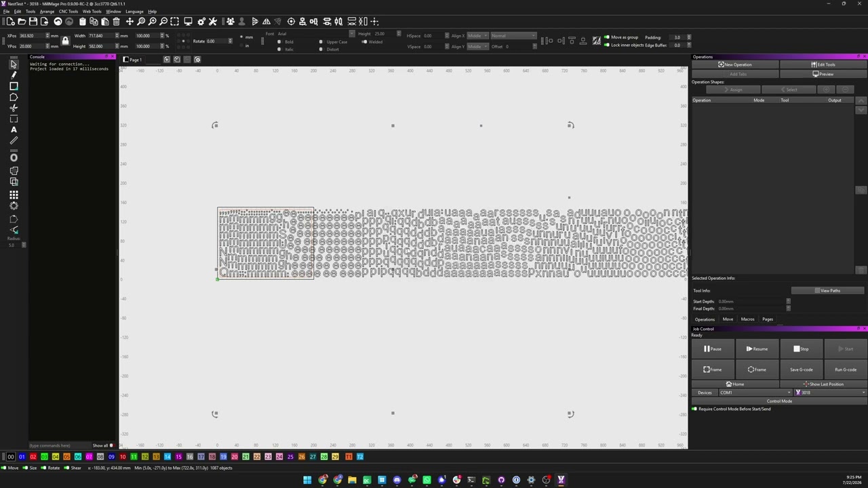Select the text tool letter A
Screen dimensions: 868x488
coord(14,129)
